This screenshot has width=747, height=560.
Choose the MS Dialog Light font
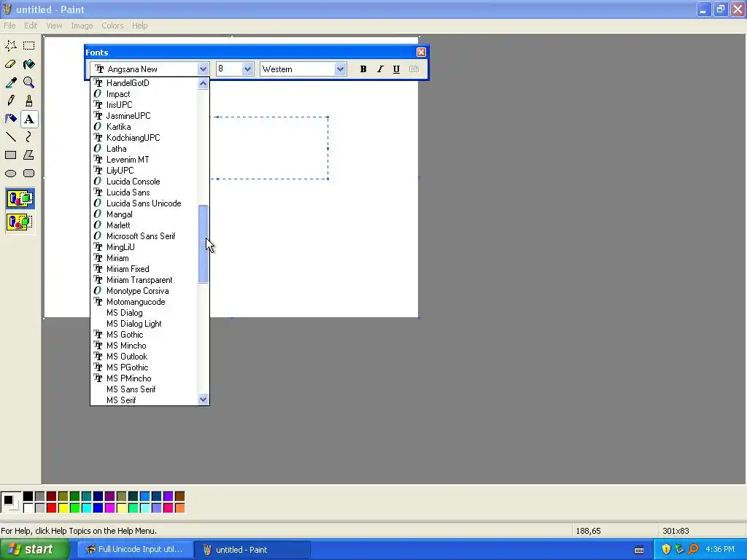(144, 324)
